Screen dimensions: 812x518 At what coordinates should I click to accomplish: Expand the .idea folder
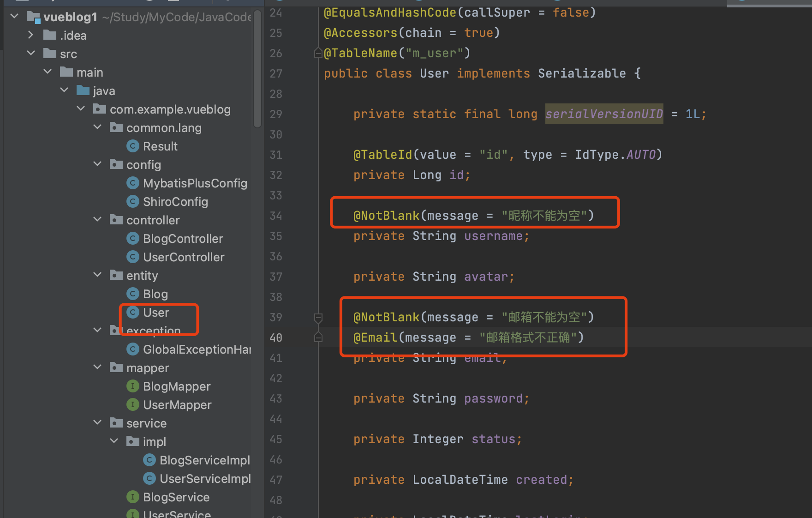(x=31, y=35)
